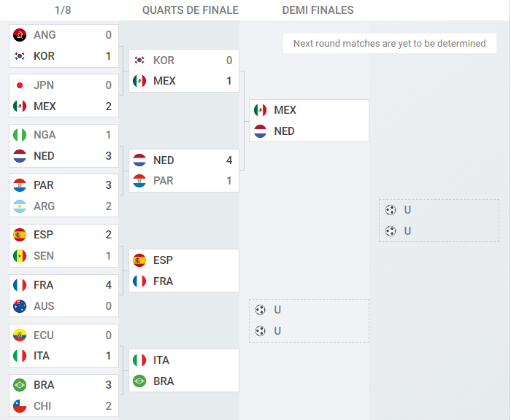
Task: Click the Chile flag icon
Action: coord(20,406)
